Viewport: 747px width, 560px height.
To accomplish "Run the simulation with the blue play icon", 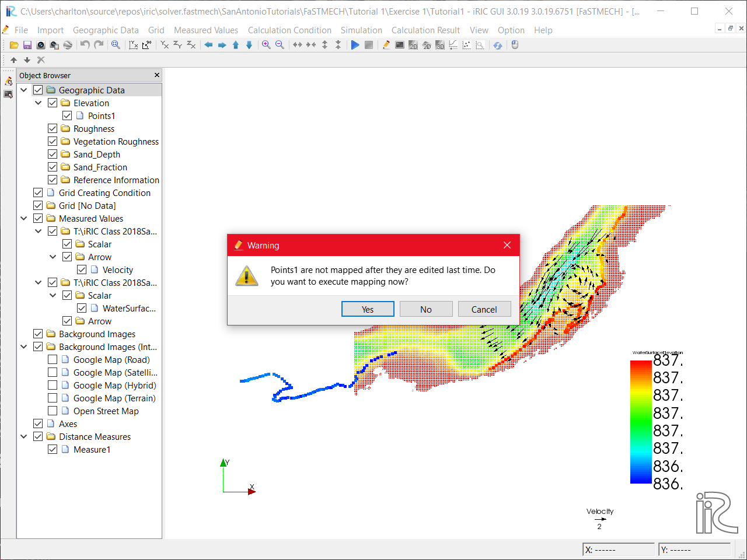I will pos(355,45).
